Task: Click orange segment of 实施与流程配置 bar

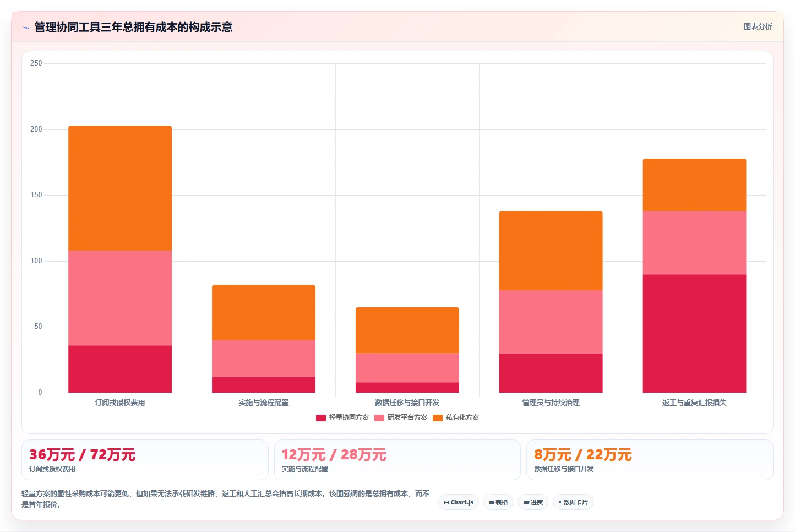Action: point(264,312)
